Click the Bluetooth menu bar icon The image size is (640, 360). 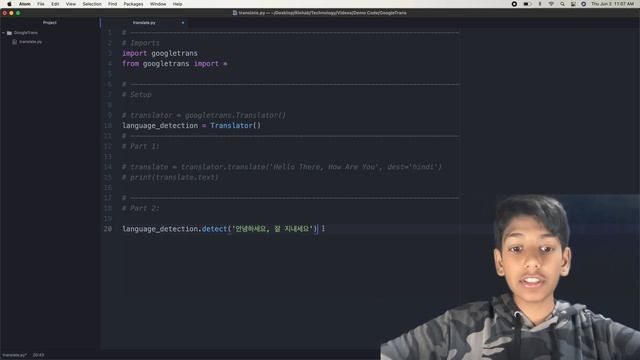540,4
